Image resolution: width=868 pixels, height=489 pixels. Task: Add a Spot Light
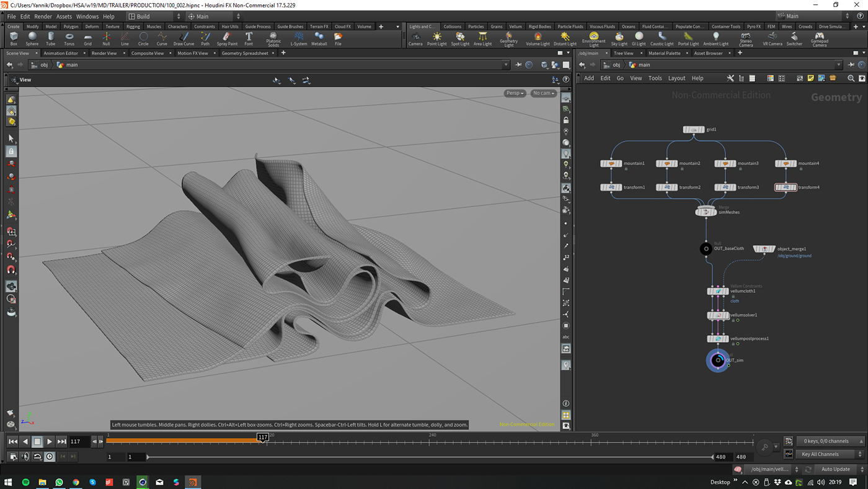[460, 39]
